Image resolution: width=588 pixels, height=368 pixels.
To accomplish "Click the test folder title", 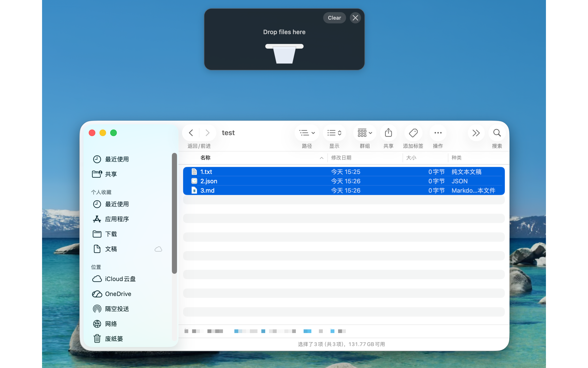I will [228, 133].
